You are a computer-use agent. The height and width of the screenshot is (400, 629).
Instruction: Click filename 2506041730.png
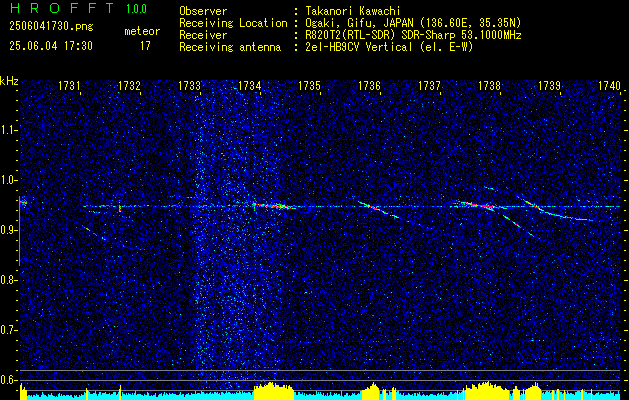point(51,27)
